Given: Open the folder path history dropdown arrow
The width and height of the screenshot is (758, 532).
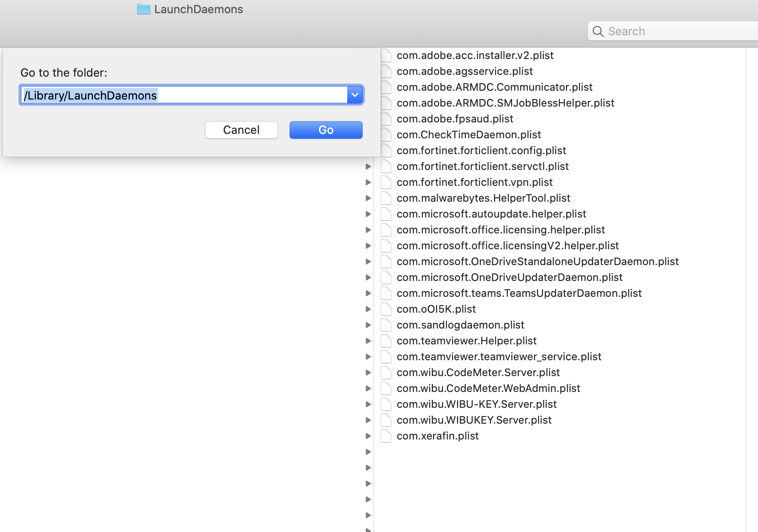Looking at the screenshot, I should pos(355,95).
